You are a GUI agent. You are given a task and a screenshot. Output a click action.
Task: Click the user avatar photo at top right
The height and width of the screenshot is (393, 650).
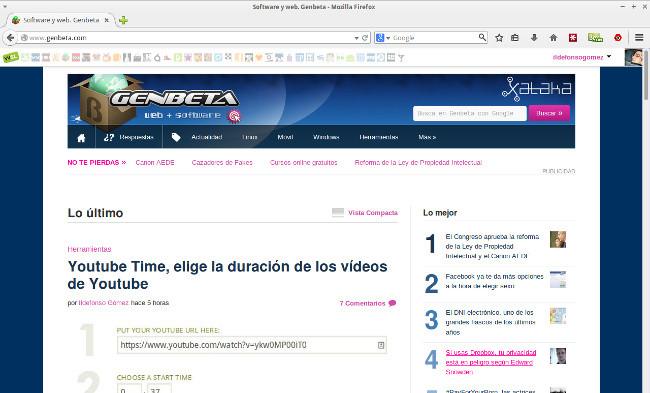click(x=633, y=57)
